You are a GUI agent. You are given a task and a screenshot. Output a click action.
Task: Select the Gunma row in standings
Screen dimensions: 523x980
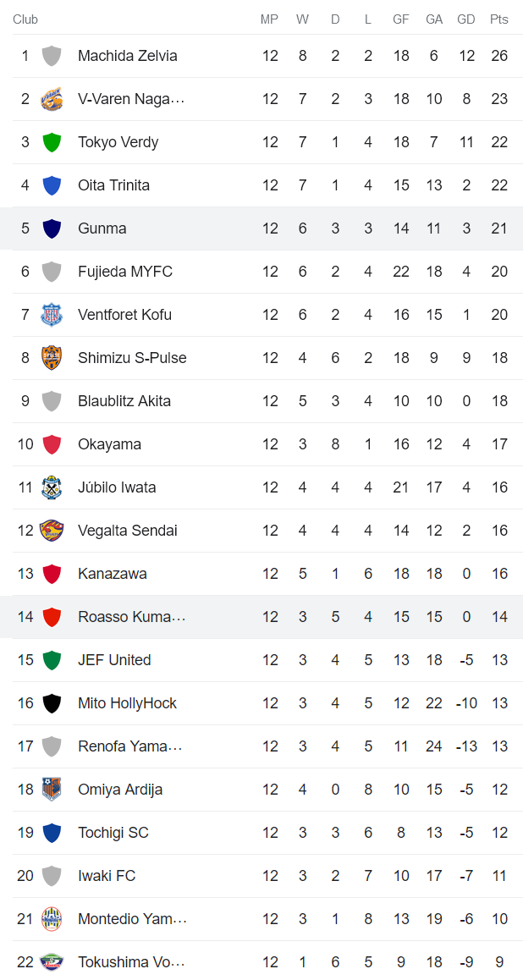261,228
